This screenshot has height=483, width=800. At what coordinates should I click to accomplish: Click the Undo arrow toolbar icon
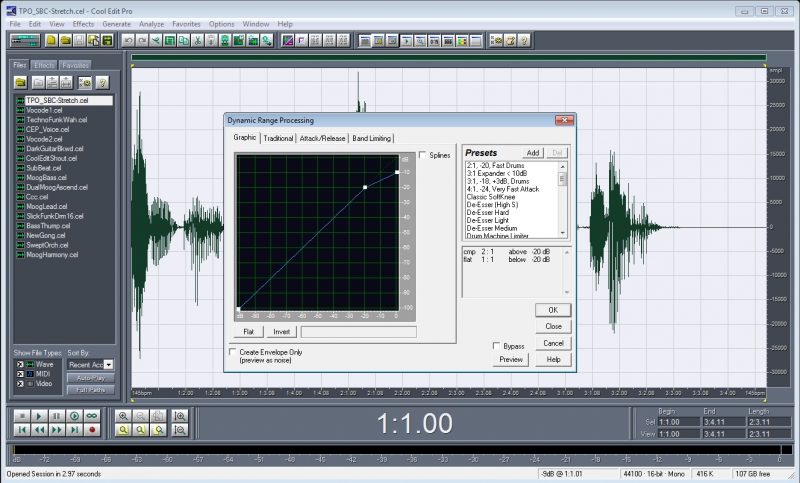pyautogui.click(x=128, y=40)
